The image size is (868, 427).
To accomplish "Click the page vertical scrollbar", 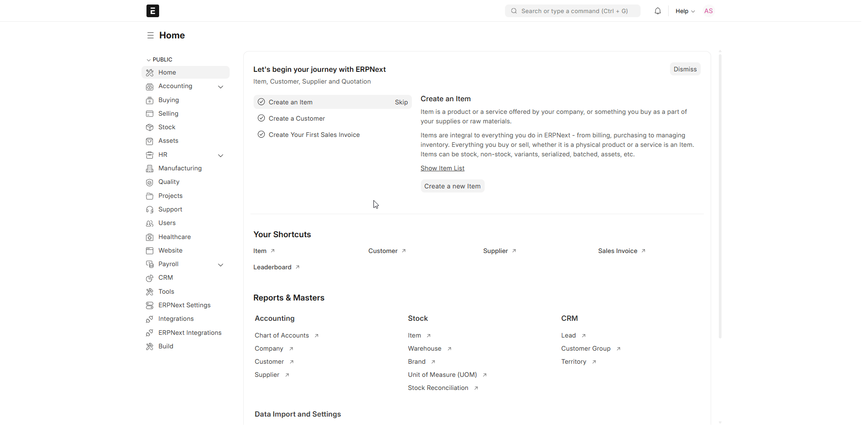I will [x=720, y=196].
